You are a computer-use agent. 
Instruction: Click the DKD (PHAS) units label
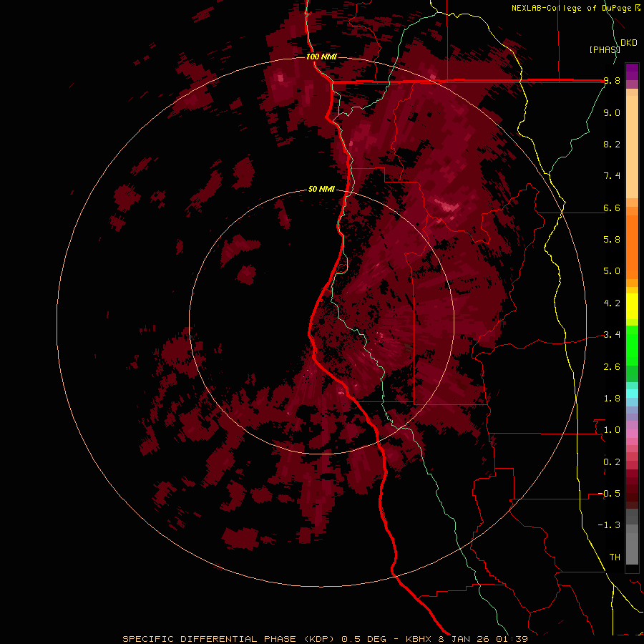click(x=613, y=46)
